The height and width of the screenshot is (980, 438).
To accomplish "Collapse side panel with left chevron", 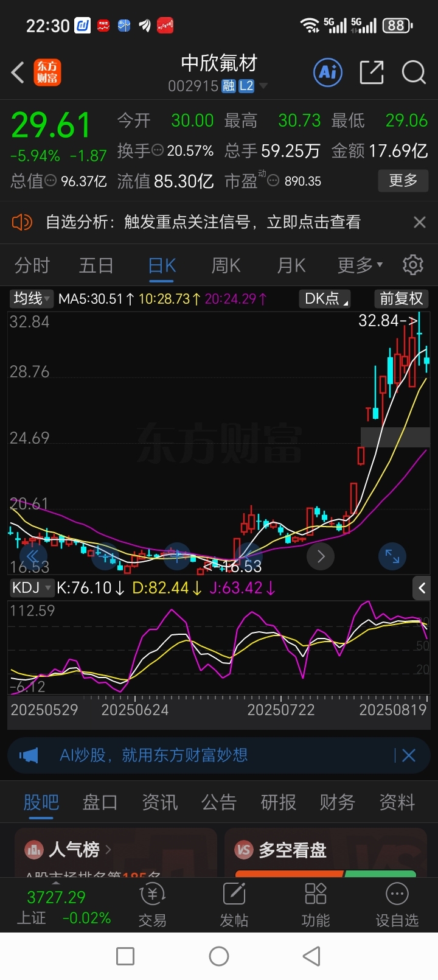I will click(x=422, y=587).
